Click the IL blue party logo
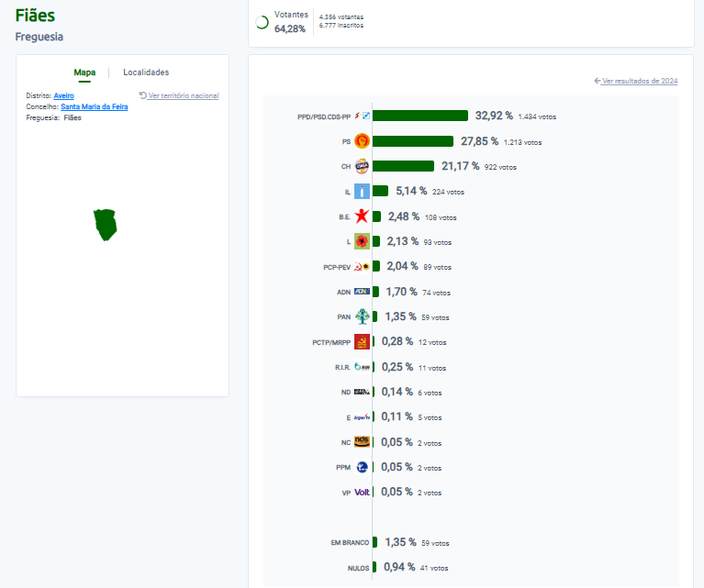The image size is (704, 588). click(362, 191)
